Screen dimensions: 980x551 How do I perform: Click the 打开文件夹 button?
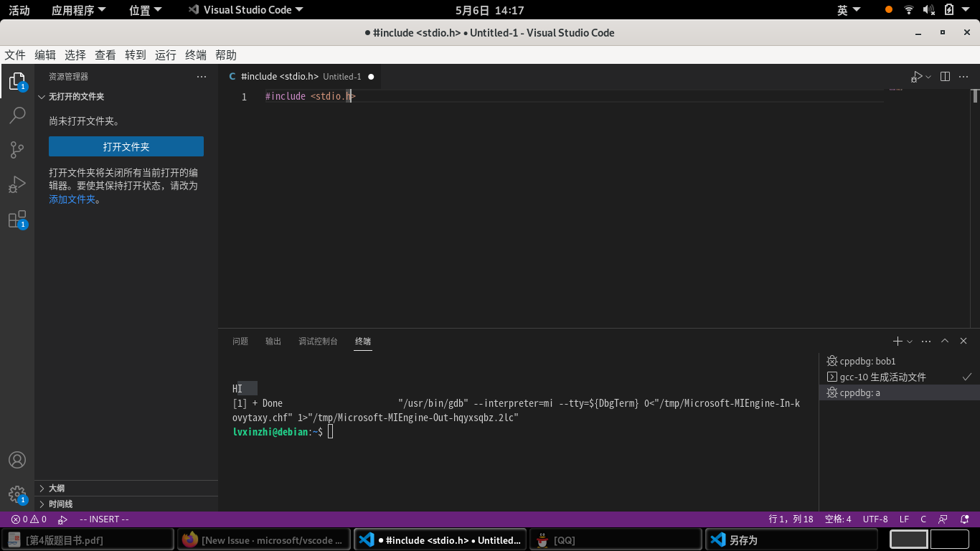click(126, 146)
